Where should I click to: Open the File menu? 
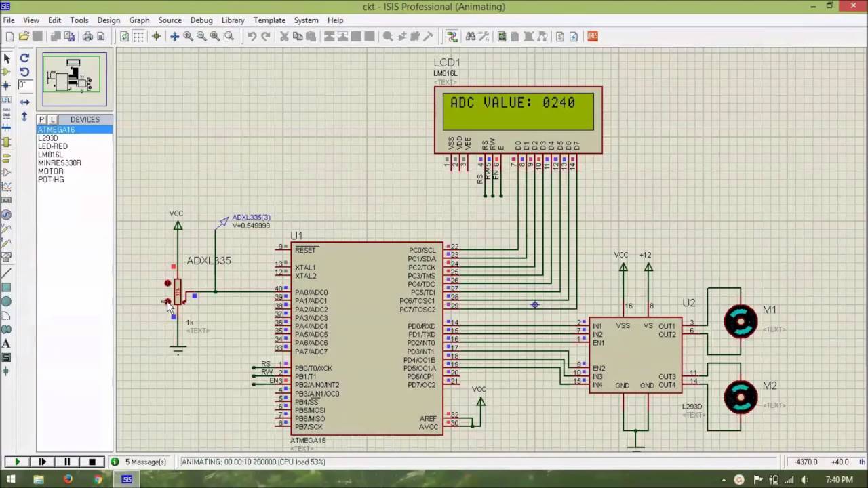click(9, 20)
